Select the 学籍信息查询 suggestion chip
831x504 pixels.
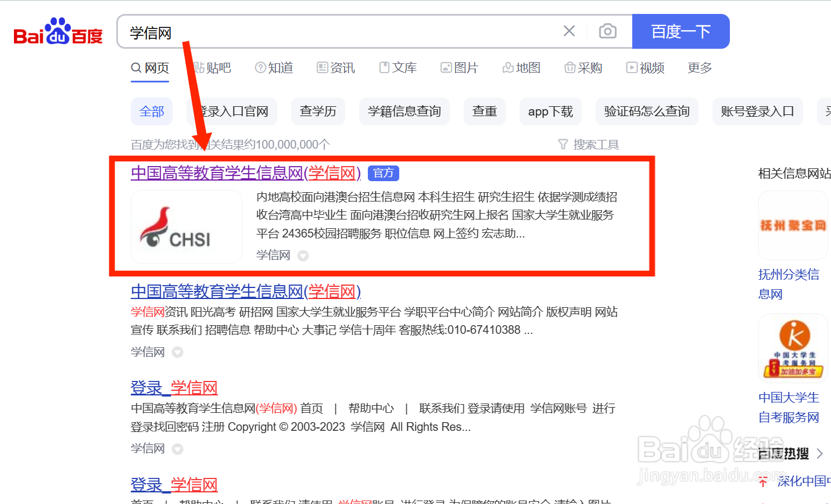pyautogui.click(x=404, y=111)
